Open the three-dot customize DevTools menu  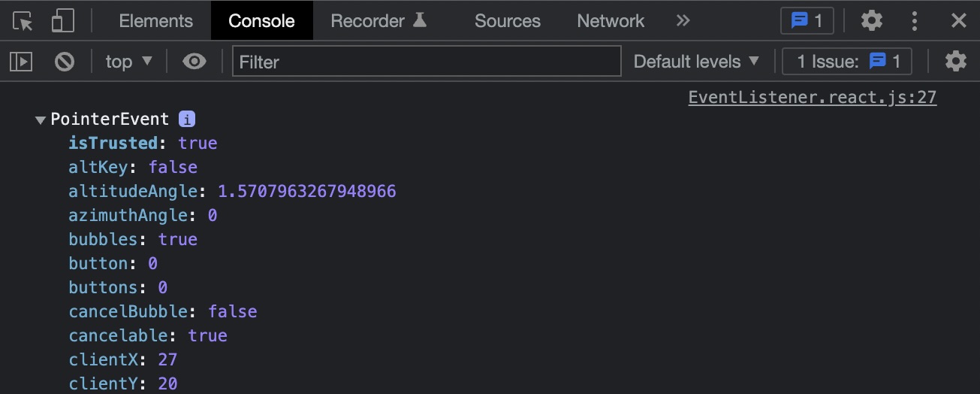point(915,20)
